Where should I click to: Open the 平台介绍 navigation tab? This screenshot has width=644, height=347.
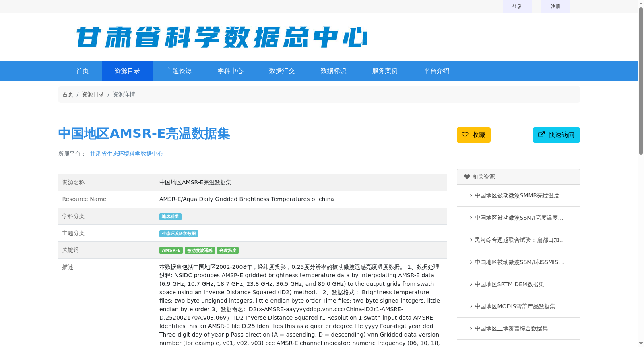click(437, 71)
